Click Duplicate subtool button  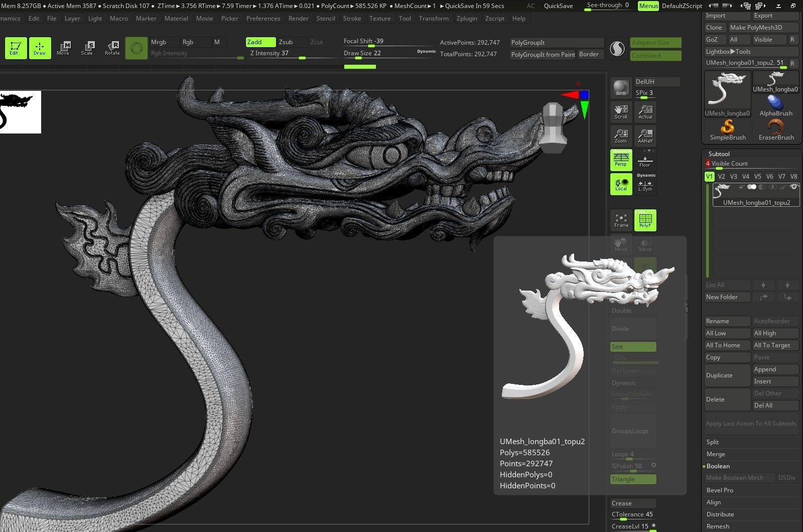727,375
